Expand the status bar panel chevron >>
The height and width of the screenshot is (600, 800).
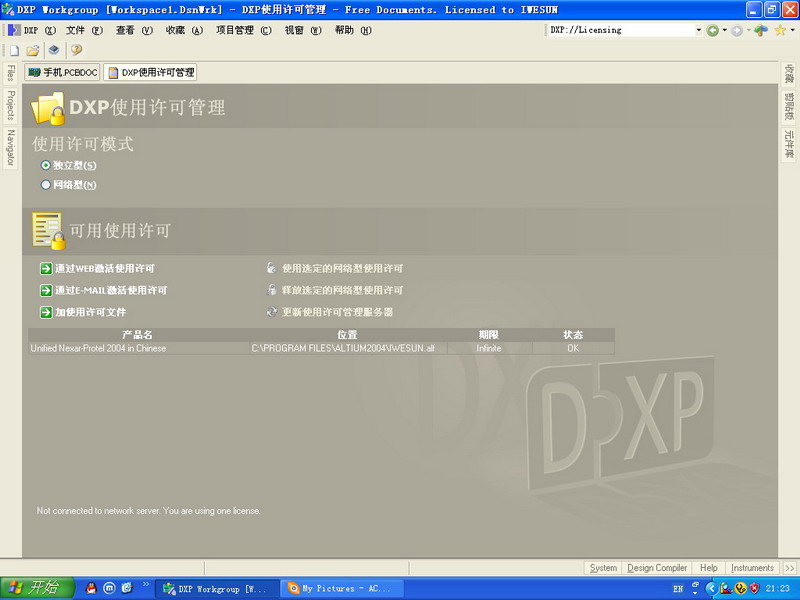(x=790, y=568)
